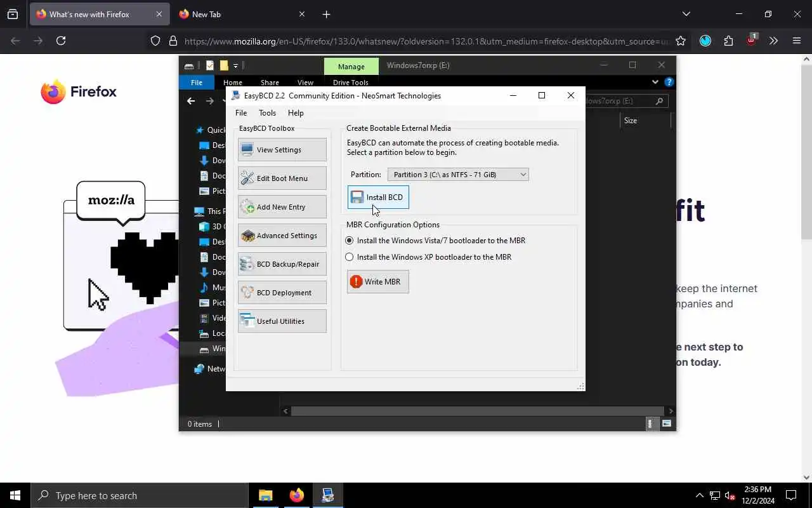Open EasyBCD Tools menu
The width and height of the screenshot is (812, 508).
[x=267, y=113]
